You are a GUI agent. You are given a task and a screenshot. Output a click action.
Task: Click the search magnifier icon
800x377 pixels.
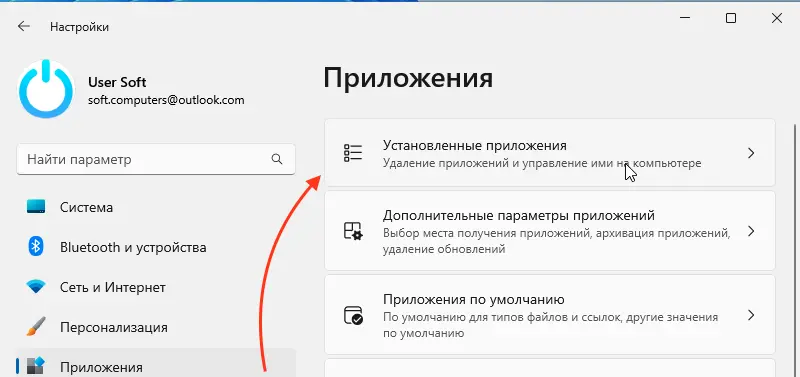tap(277, 159)
